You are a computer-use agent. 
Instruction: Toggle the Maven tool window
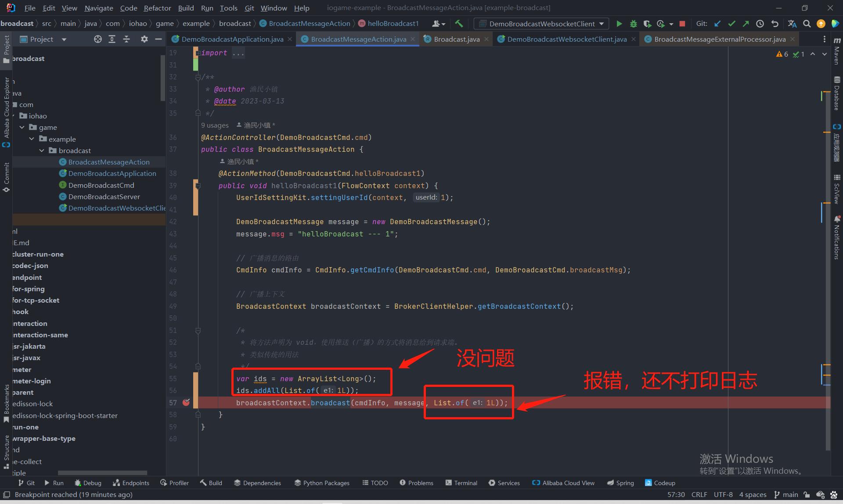click(837, 51)
